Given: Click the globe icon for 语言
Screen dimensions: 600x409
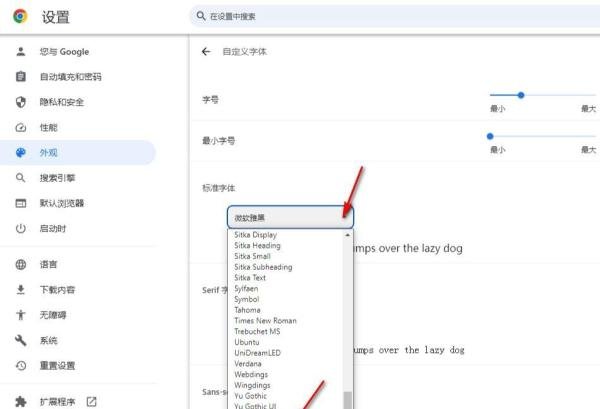Looking at the screenshot, I should pyautogui.click(x=21, y=264).
